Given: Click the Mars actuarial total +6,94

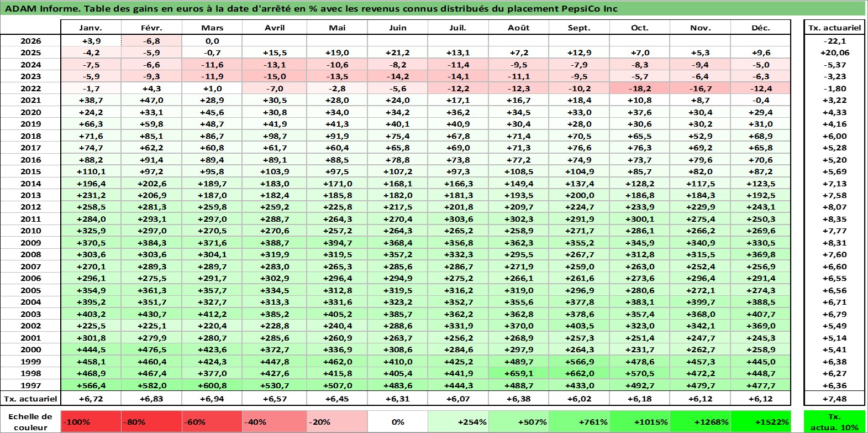Looking at the screenshot, I should pos(212,398).
